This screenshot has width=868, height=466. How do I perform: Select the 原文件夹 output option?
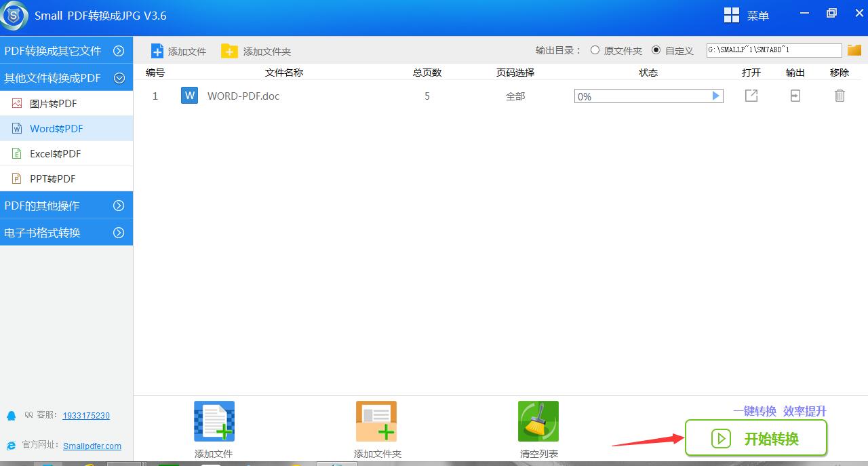point(595,50)
